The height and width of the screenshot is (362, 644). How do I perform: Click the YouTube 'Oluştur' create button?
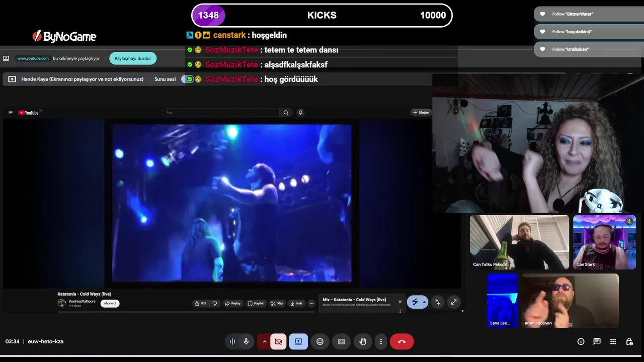421,113
